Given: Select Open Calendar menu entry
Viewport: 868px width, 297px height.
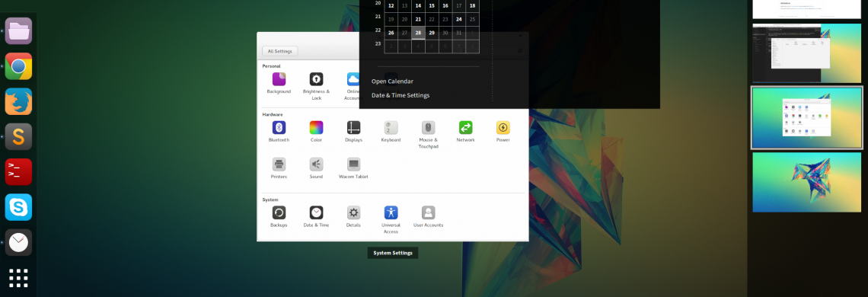Looking at the screenshot, I should click(392, 81).
